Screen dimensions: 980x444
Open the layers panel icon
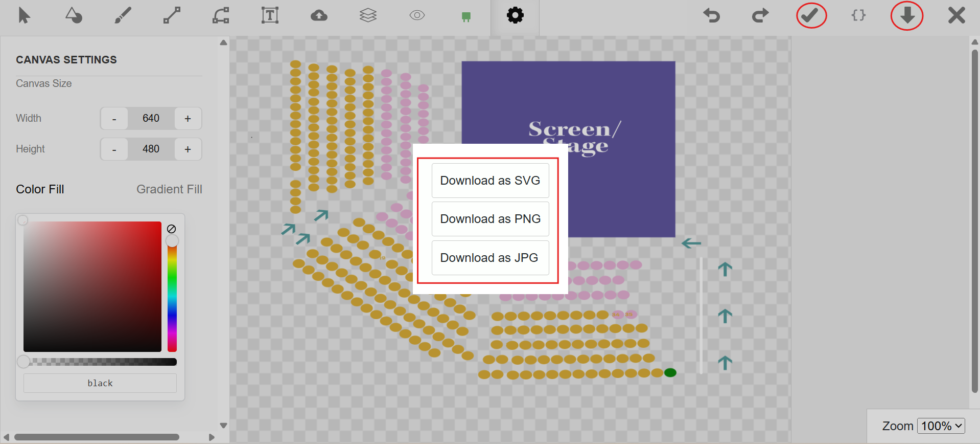tap(368, 15)
